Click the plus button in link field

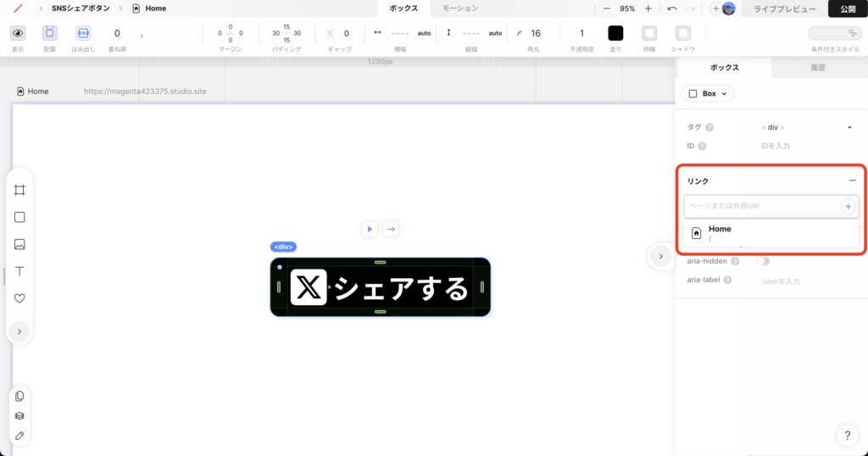pos(848,207)
